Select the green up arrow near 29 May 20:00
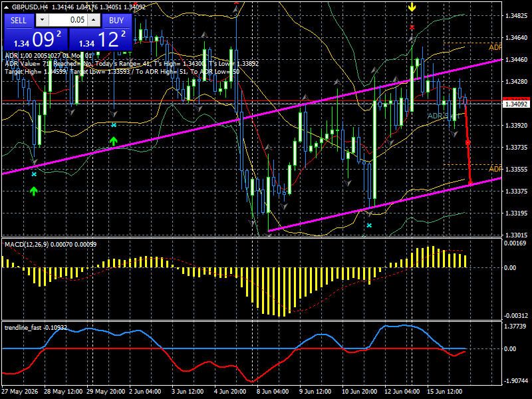532x399 pixels. (x=113, y=141)
